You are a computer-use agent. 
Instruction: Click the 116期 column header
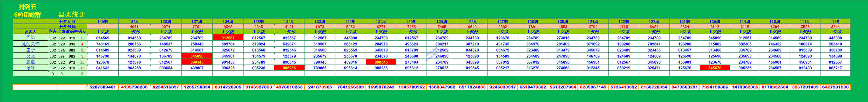(x=835, y=22)
